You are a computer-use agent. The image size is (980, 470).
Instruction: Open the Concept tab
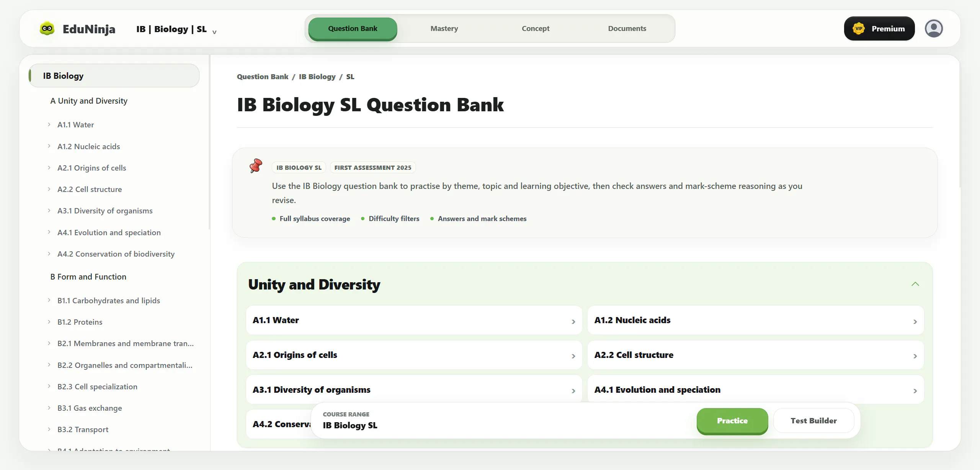tap(536, 29)
